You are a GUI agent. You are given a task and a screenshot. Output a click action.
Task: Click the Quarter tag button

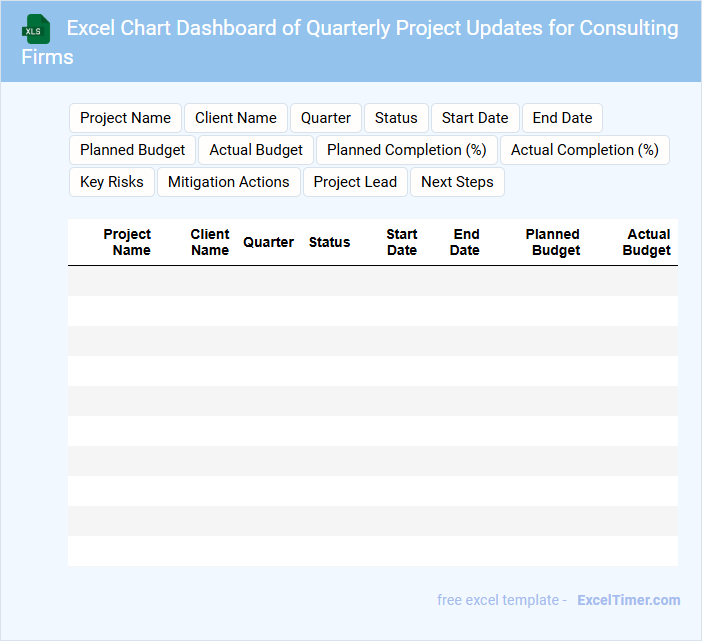[326, 118]
